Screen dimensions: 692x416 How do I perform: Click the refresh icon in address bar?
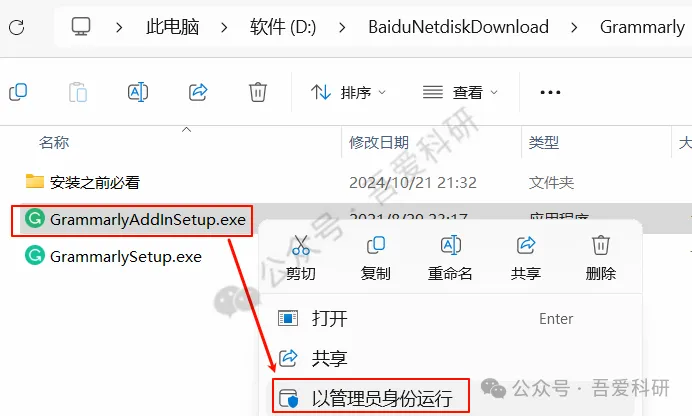click(x=16, y=27)
